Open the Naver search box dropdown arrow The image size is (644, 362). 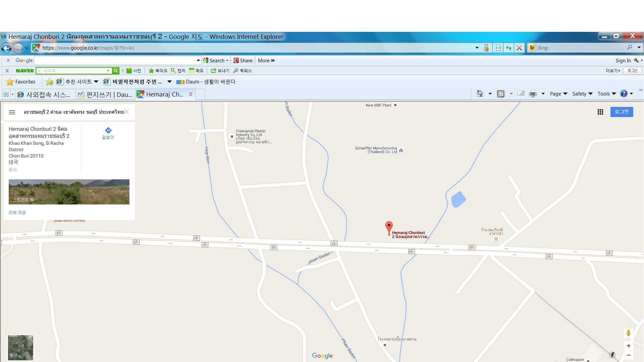[x=108, y=71]
